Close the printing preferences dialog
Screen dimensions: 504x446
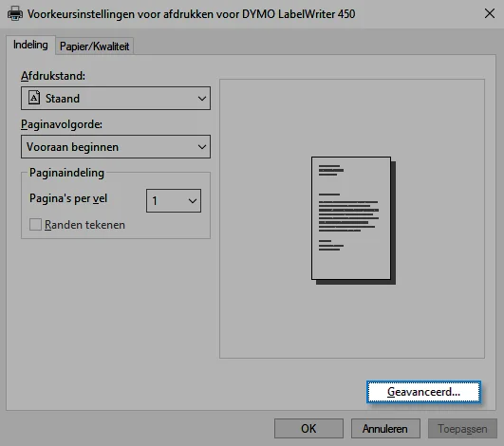[490, 13]
